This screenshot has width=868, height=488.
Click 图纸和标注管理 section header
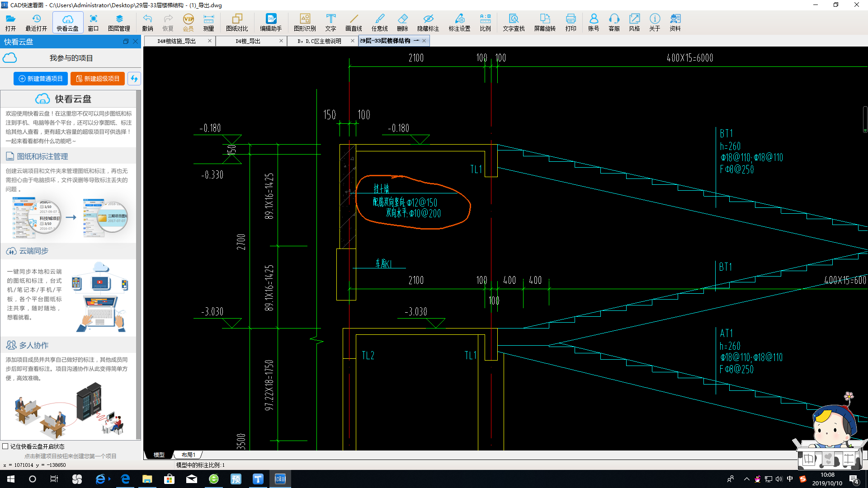(68, 156)
